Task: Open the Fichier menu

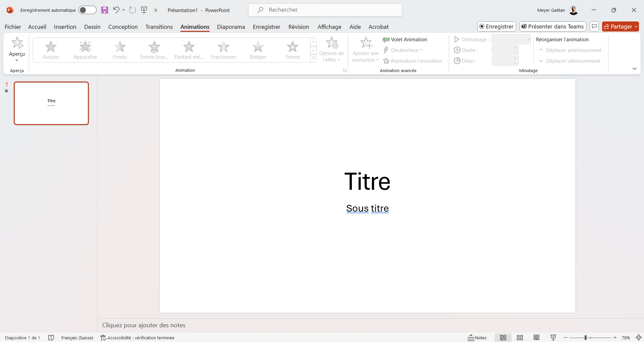Action: [x=13, y=27]
